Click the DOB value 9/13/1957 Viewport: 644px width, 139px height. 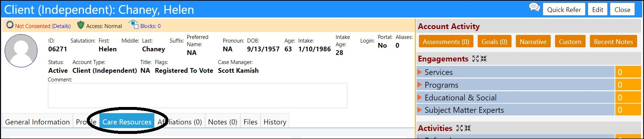(x=263, y=49)
